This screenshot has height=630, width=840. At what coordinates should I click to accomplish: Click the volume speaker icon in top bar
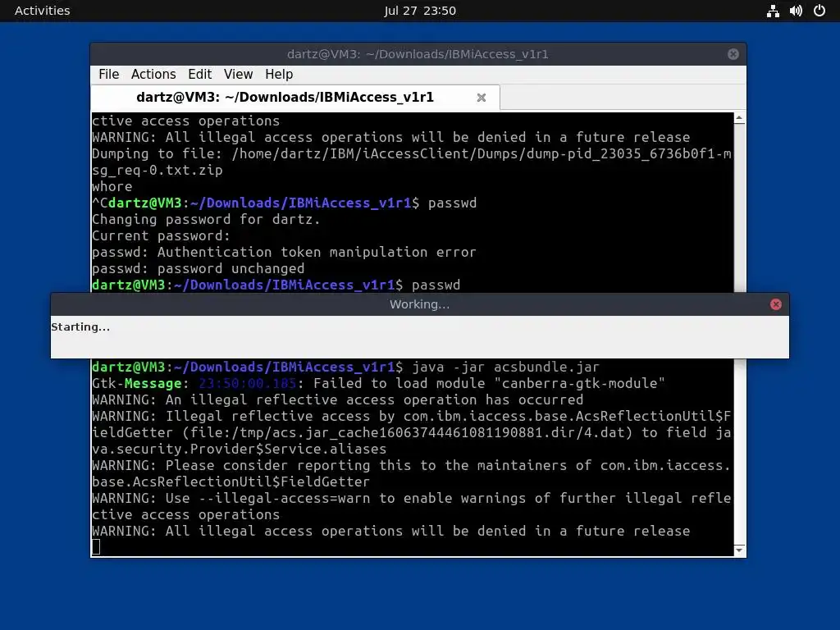[796, 11]
